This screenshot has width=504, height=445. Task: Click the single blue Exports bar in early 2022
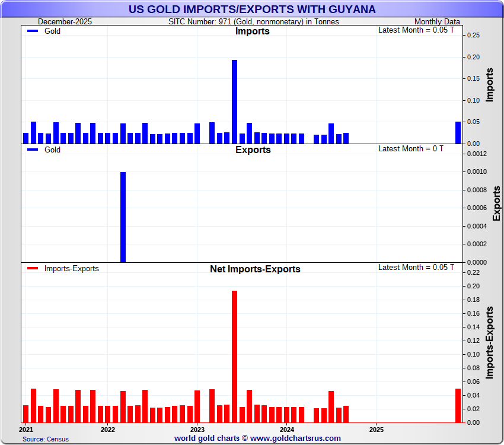pos(123,217)
